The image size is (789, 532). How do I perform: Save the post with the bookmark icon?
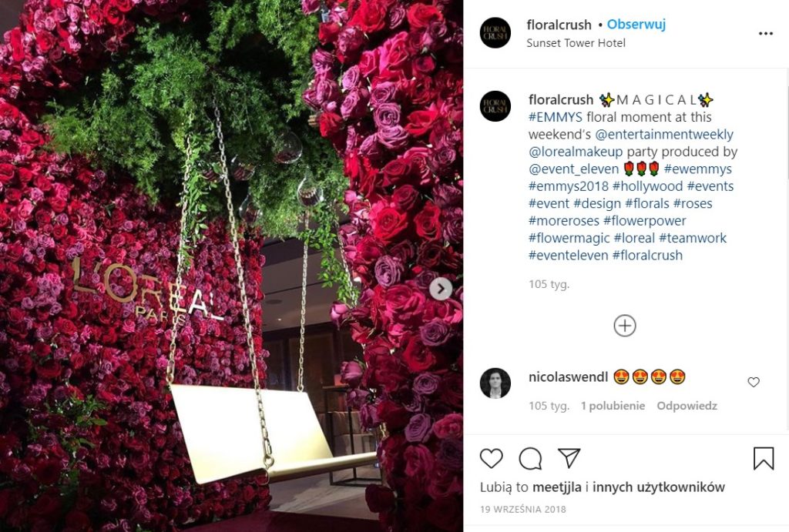click(764, 459)
